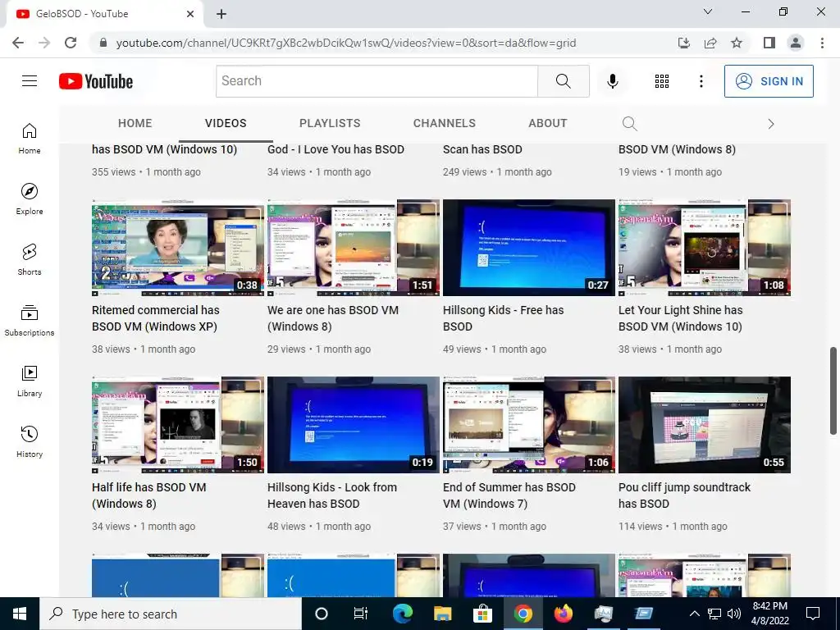Screen dimensions: 840x630
Task: Open Windows Start menu
Action: coord(20,614)
